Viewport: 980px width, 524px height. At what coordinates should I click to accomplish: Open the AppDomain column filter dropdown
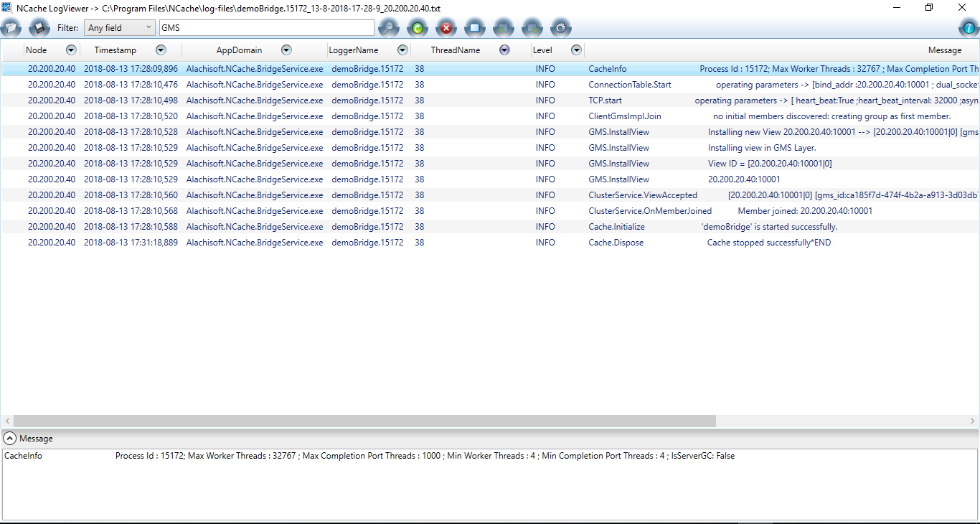[286, 50]
